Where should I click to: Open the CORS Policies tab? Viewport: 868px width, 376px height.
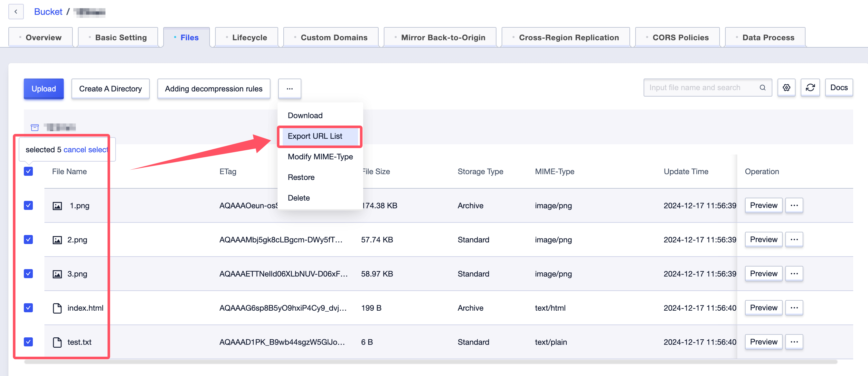[x=677, y=37]
